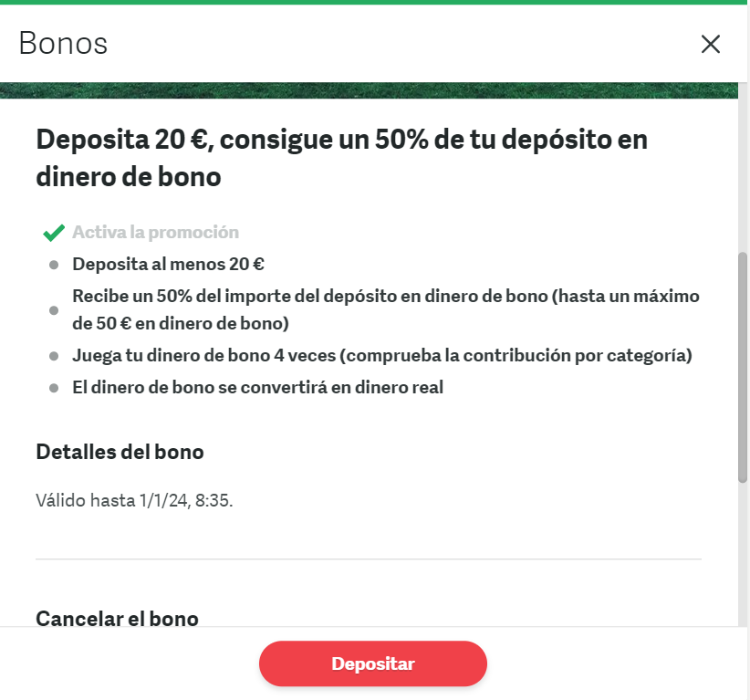Open the 'Cancelar el bono' section heading
Viewport: 750px width, 700px height.
pyautogui.click(x=117, y=618)
